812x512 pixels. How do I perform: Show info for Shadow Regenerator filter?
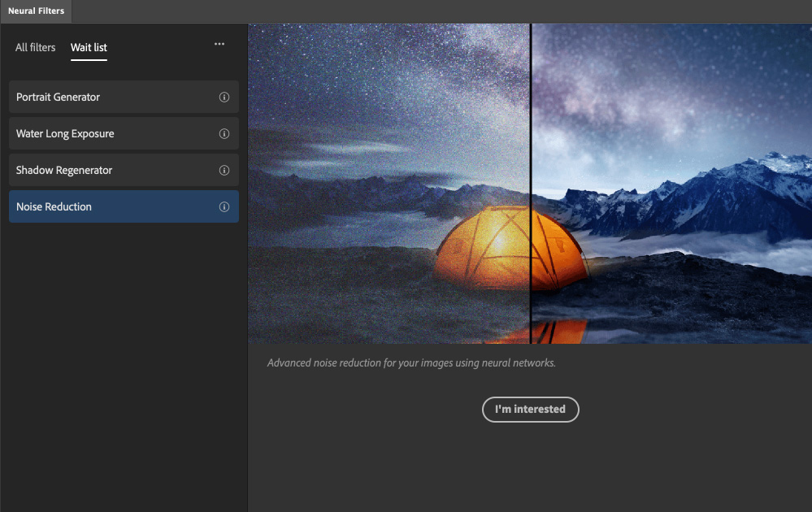224,171
